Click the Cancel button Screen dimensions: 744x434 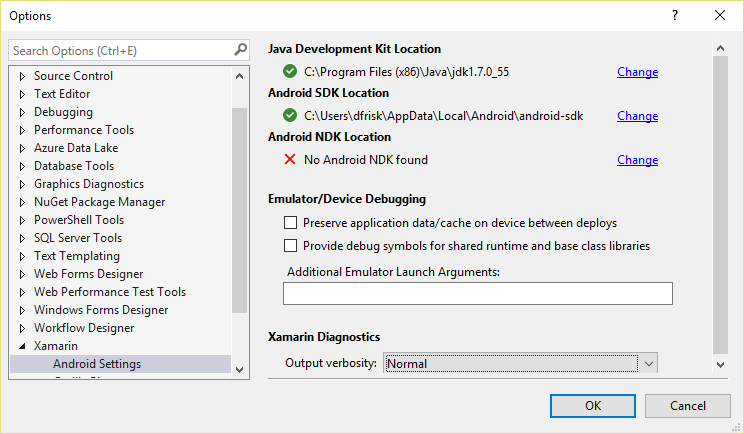click(x=688, y=406)
